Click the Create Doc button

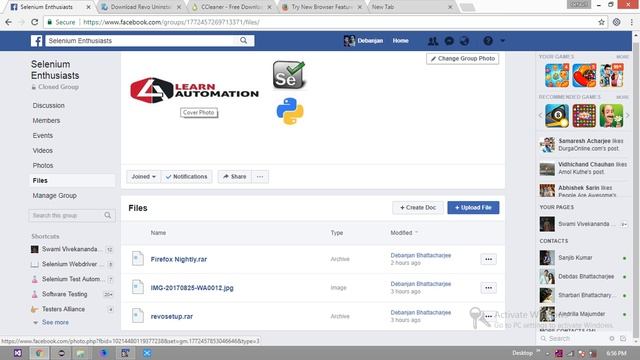[x=418, y=207]
